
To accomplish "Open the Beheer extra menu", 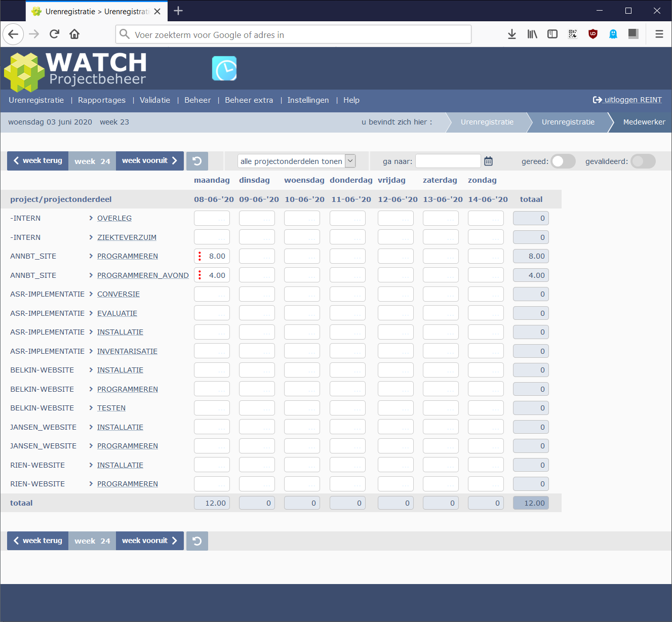I will [x=249, y=100].
